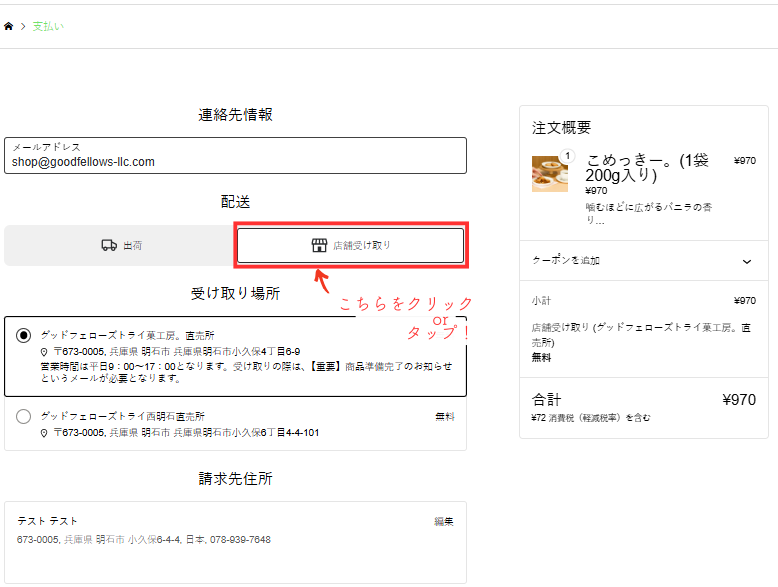
Task: Focus the メールアドレス email input field
Action: pyautogui.click(x=235, y=160)
